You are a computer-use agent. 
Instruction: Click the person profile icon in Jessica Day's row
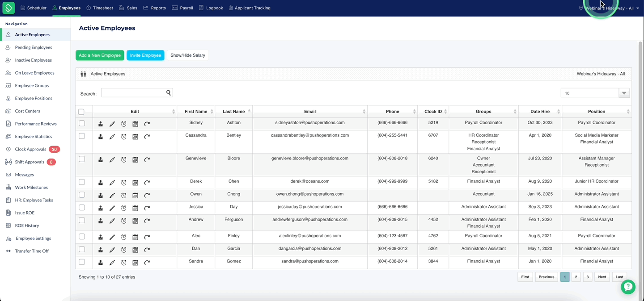101,208
